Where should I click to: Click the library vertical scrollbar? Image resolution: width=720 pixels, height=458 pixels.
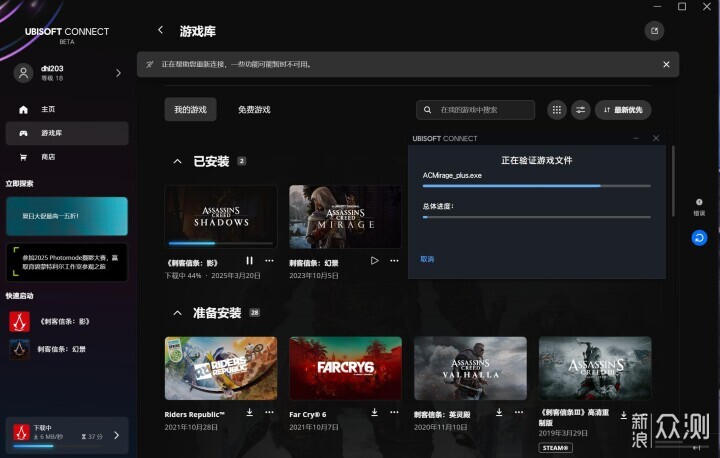pyautogui.click(x=673, y=181)
